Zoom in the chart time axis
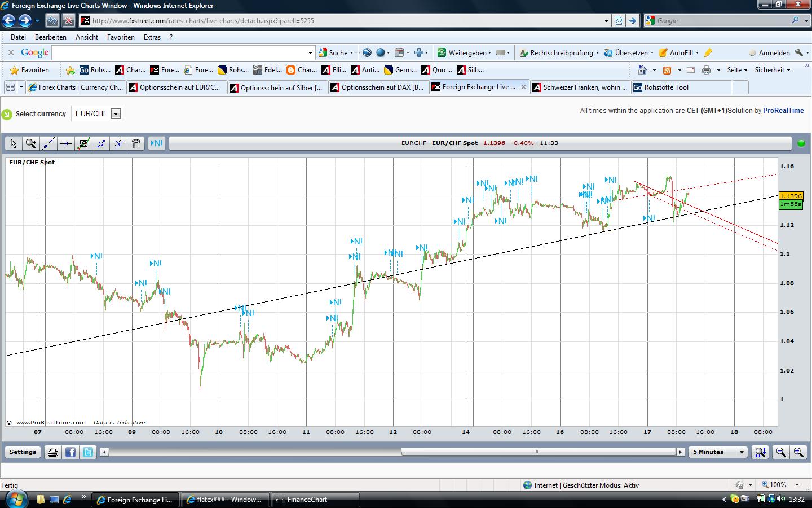Viewport: 812px width, 508px height. pyautogui.click(x=798, y=452)
